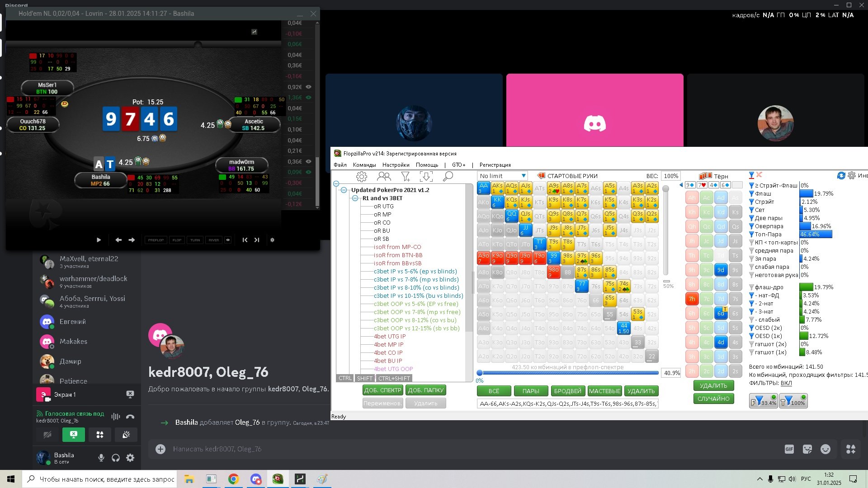Viewport: 868px width, 488px height.
Task: Open Discord user settings gear
Action: [x=130, y=458]
